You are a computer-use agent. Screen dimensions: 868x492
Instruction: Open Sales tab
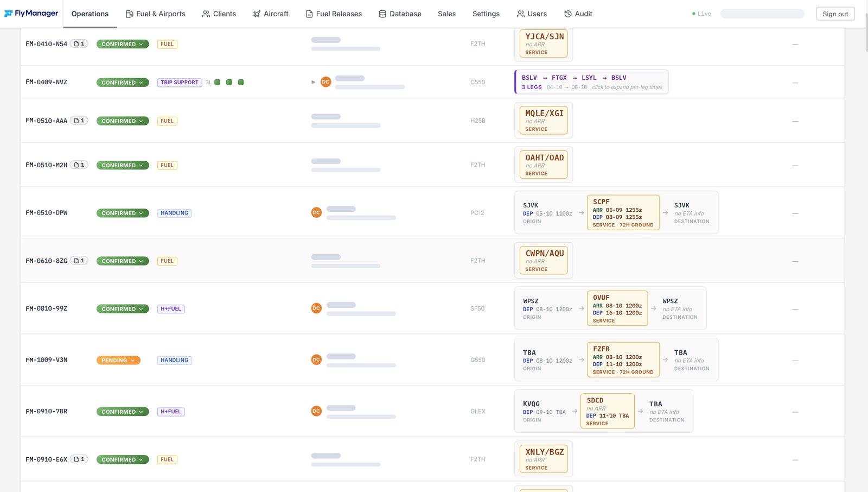[447, 14]
